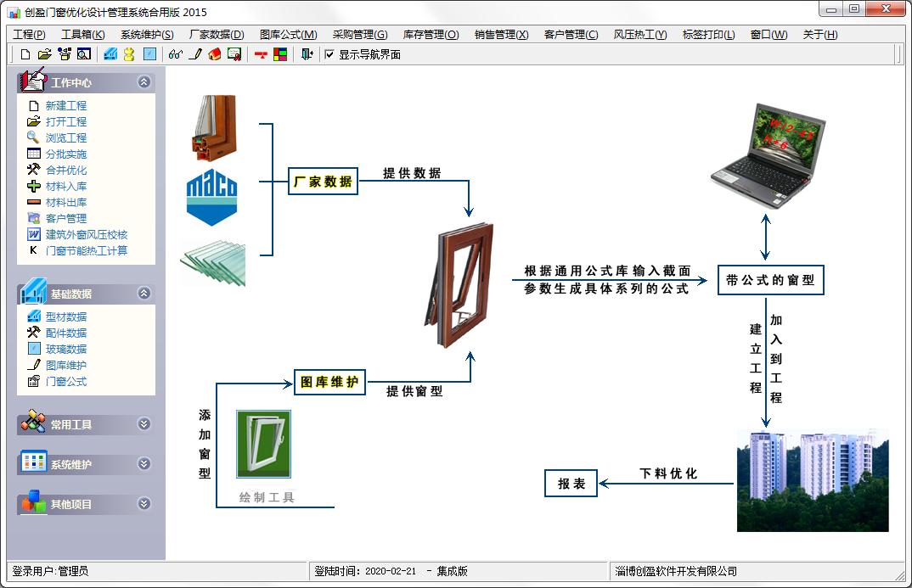Collapse the 基础数据 panel
The height and width of the screenshot is (588, 912).
(x=144, y=293)
